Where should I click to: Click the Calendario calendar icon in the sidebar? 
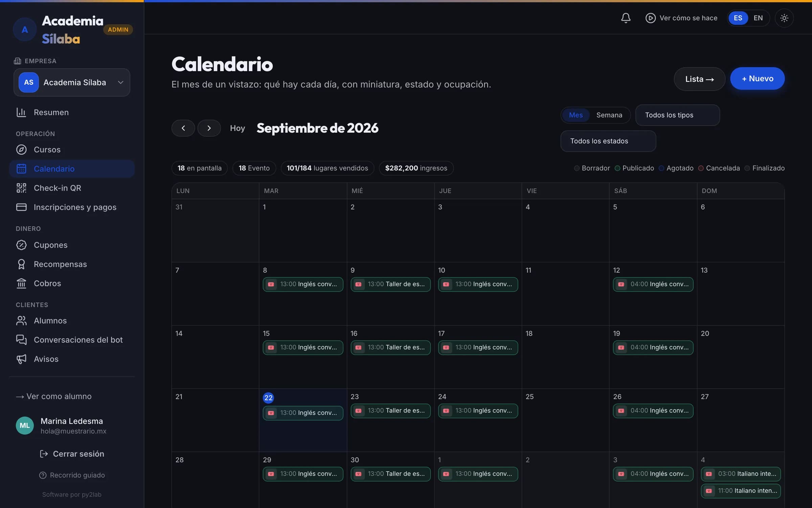pos(21,168)
